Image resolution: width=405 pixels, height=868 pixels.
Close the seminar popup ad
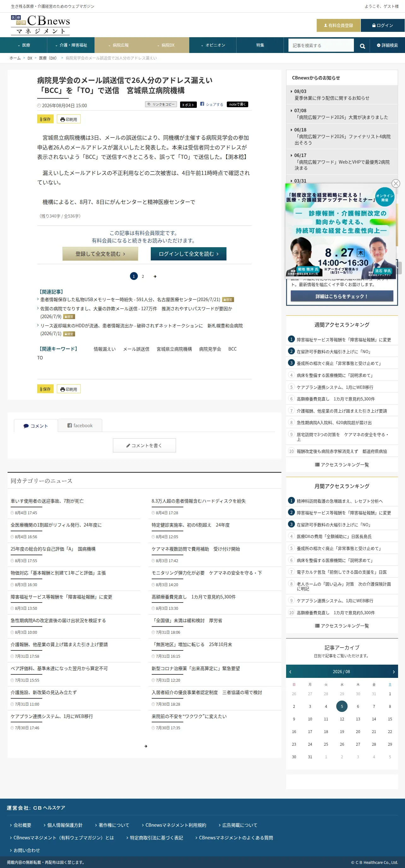pos(396,183)
